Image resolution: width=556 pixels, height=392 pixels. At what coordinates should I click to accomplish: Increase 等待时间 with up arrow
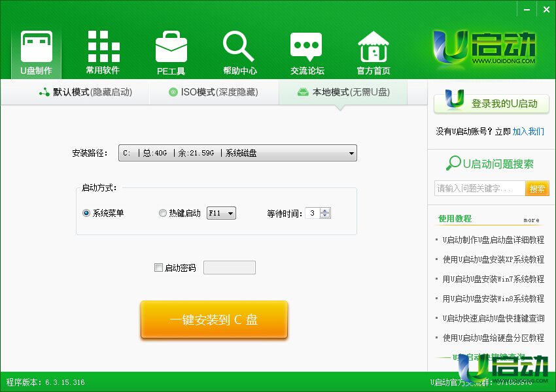pos(325,210)
